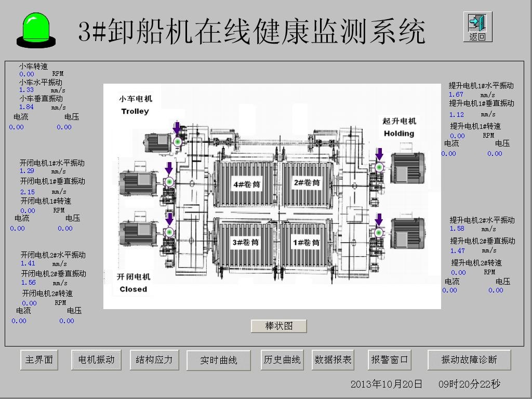Go to the 主界面 main screen

(39, 360)
